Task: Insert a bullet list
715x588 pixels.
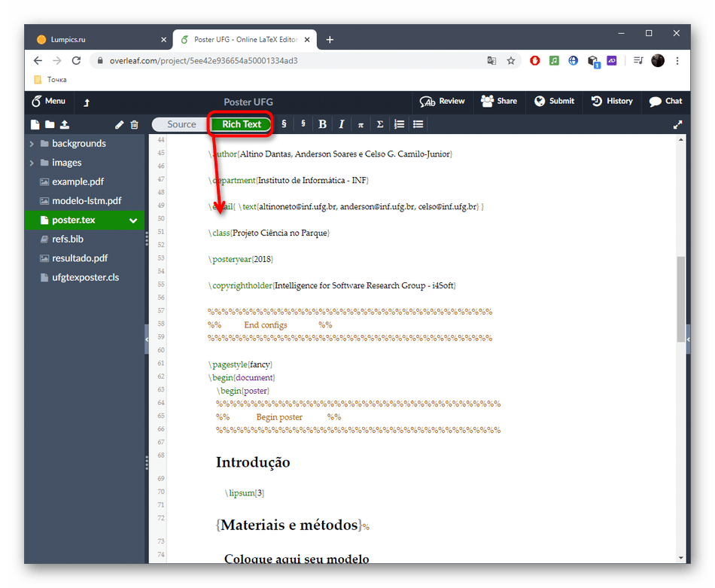Action: coord(418,124)
